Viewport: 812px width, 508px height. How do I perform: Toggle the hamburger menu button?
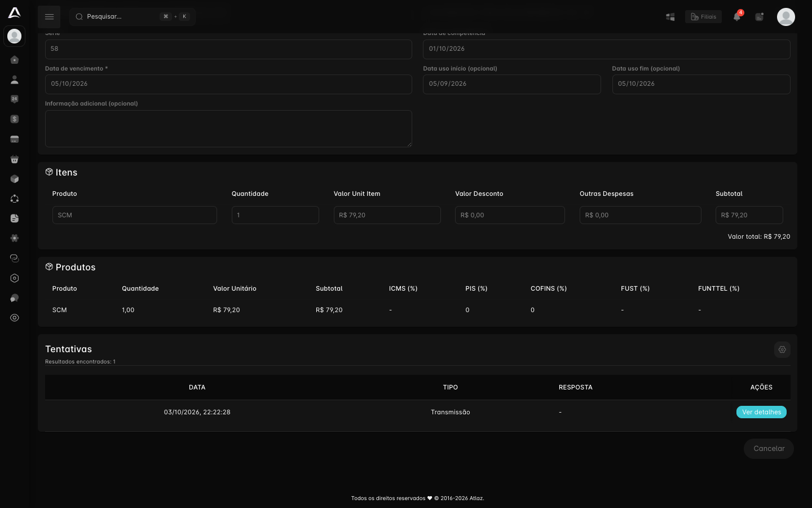click(x=49, y=17)
